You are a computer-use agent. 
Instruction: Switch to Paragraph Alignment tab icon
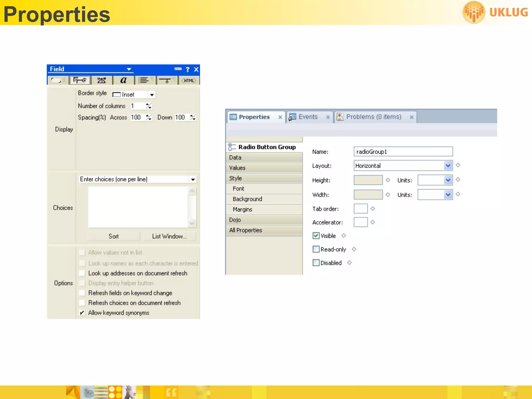(144, 80)
